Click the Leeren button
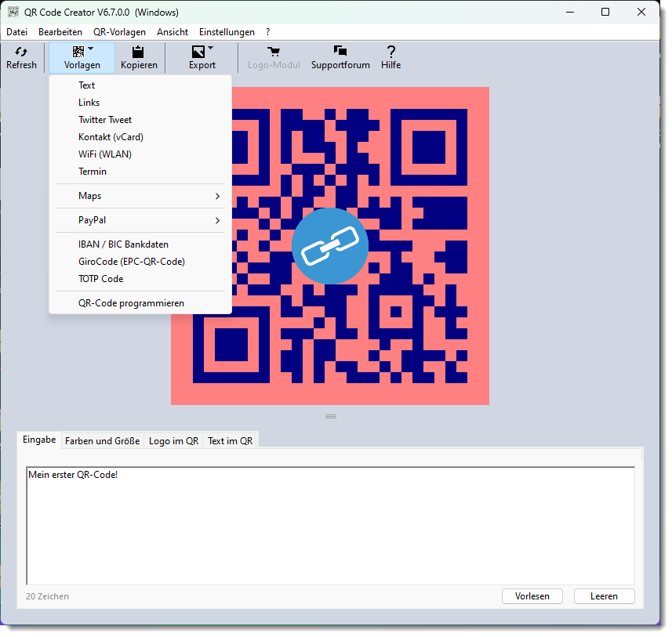 point(605,596)
